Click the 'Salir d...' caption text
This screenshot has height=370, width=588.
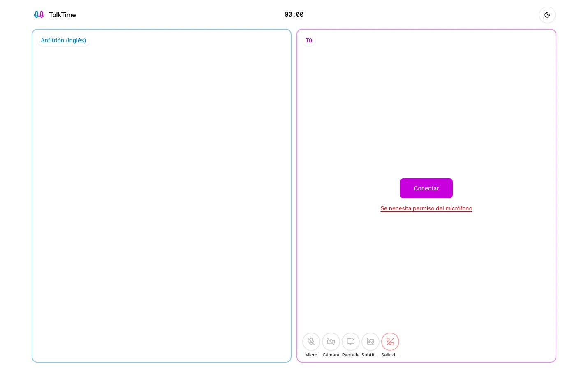point(390,355)
